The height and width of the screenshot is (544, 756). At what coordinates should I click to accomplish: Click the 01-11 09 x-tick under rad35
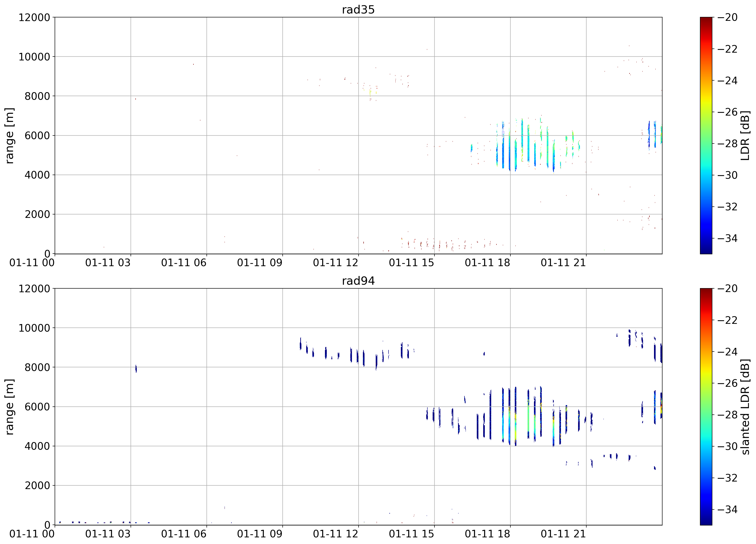pyautogui.click(x=260, y=263)
